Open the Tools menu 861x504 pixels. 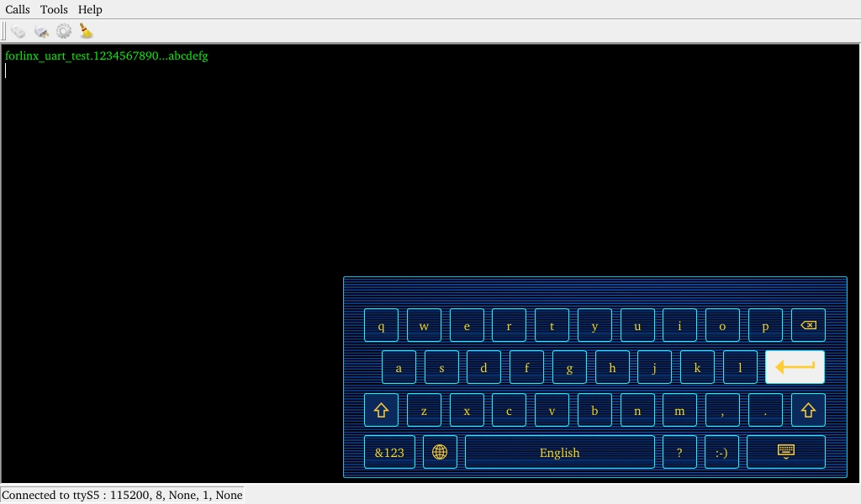coord(54,9)
